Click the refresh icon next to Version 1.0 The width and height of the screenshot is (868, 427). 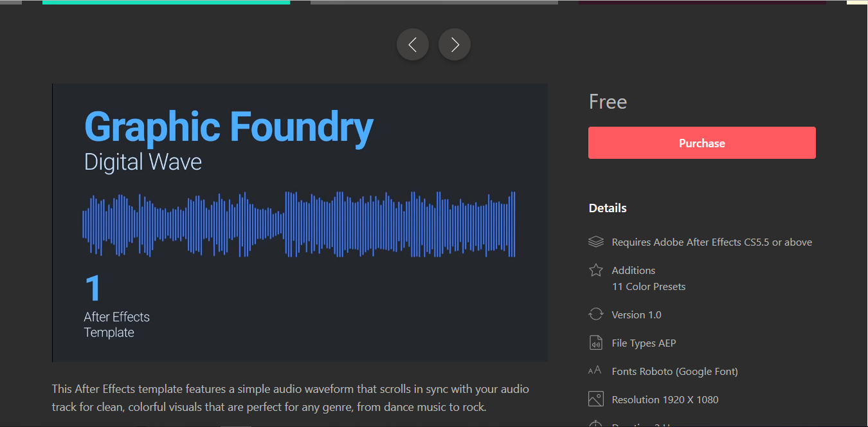596,314
